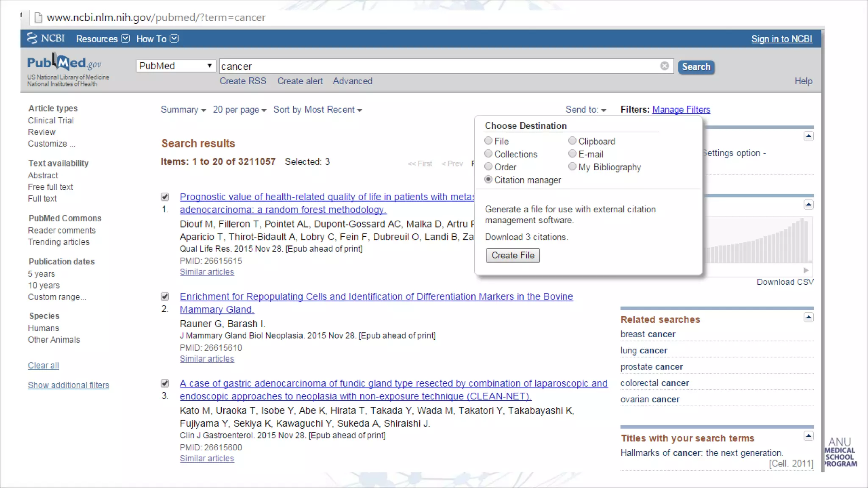Open the How To dropdown menu

157,39
